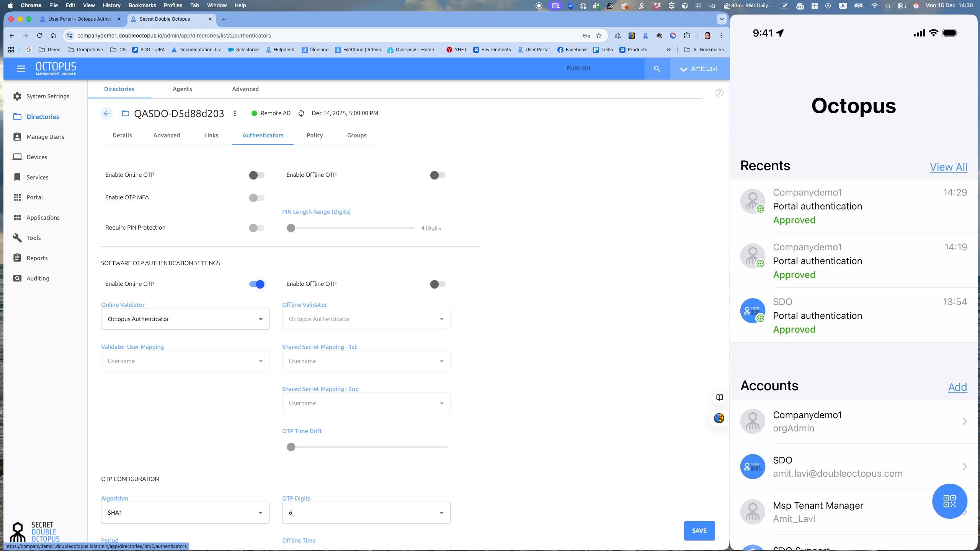
Task: Open the Agents tab
Action: (x=182, y=89)
